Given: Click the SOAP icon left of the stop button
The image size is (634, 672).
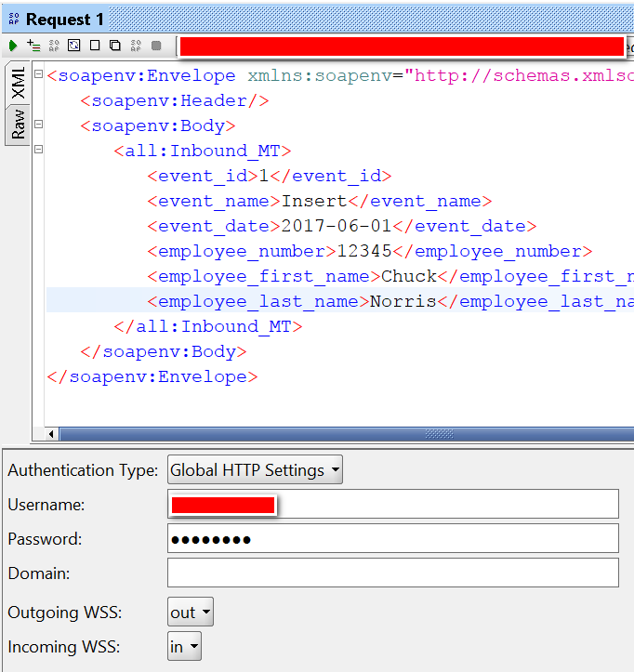Looking at the screenshot, I should pos(136,46).
